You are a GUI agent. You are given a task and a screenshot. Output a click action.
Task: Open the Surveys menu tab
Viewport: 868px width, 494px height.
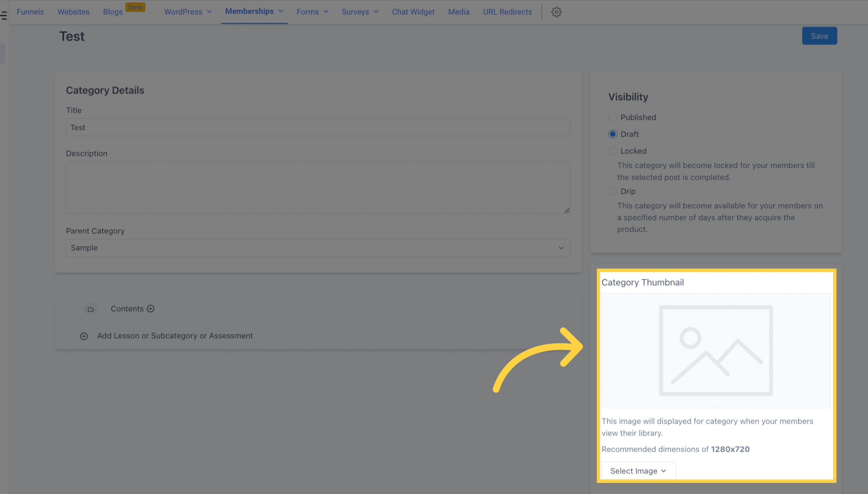[x=358, y=11]
